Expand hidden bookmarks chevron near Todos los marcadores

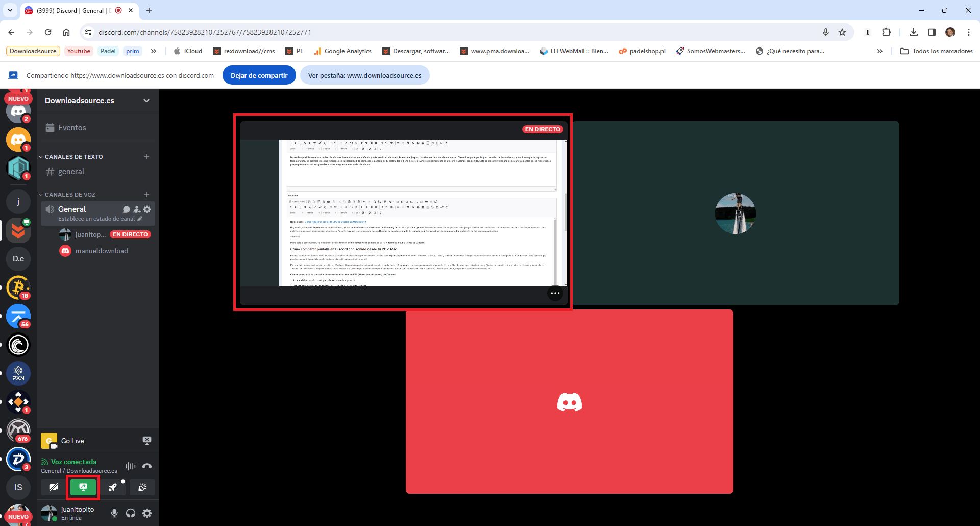[880, 51]
